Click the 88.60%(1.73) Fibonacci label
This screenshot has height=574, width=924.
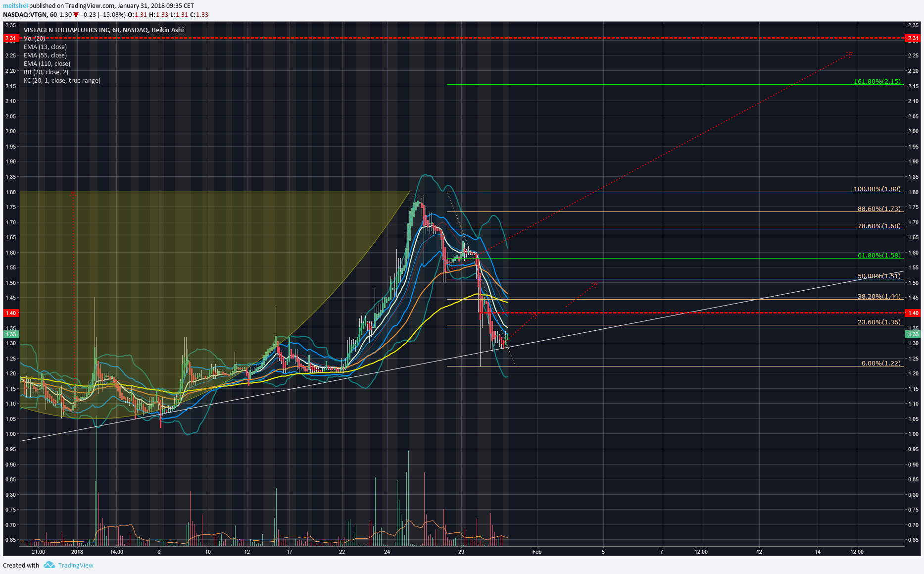(879, 209)
